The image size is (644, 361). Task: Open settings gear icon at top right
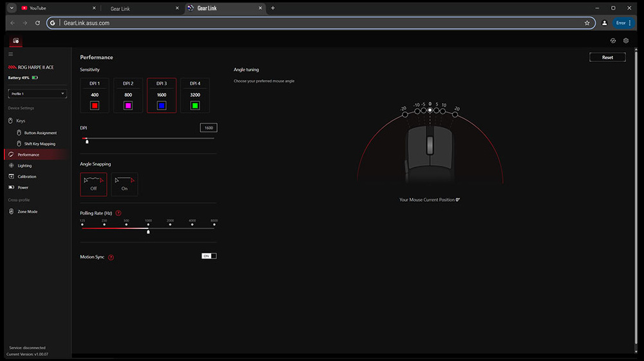625,41
